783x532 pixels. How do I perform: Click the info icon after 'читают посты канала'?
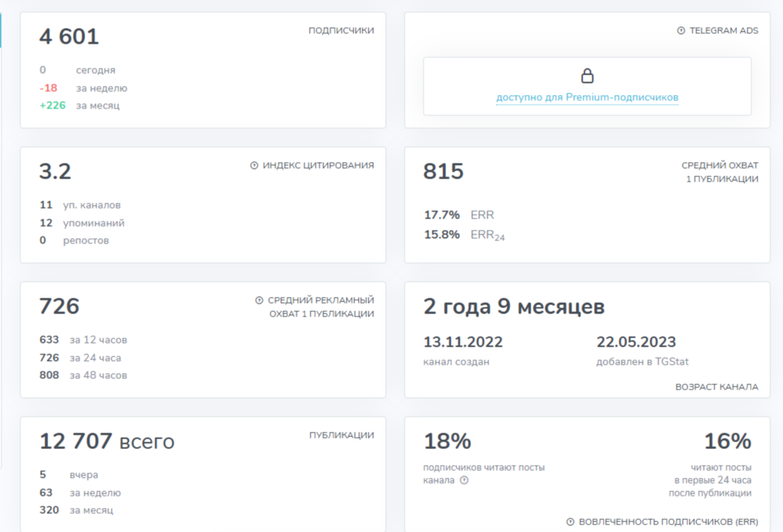464,480
